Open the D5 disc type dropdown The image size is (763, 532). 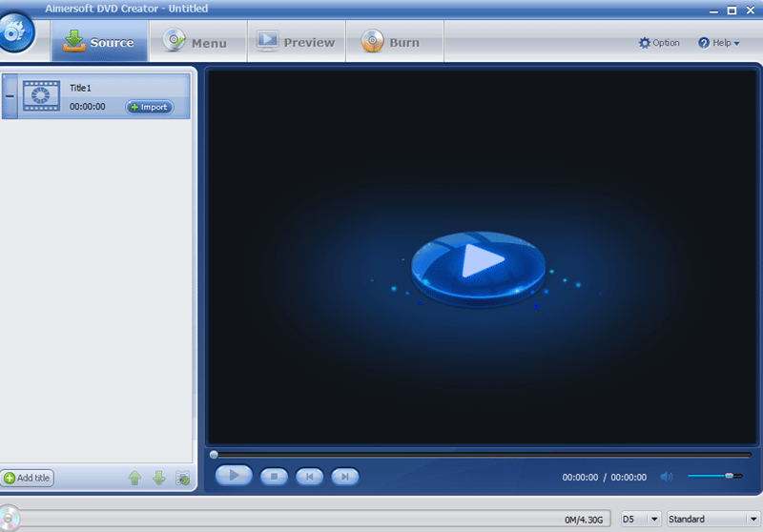click(641, 519)
